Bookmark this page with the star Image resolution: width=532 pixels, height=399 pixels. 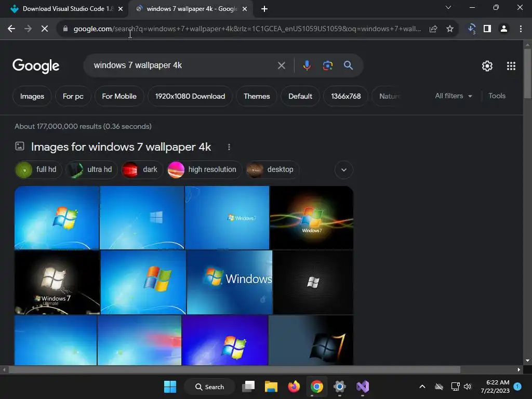click(450, 29)
